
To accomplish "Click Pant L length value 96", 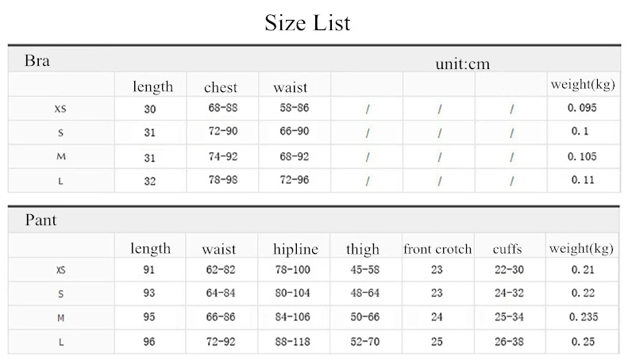I will tap(149, 342).
